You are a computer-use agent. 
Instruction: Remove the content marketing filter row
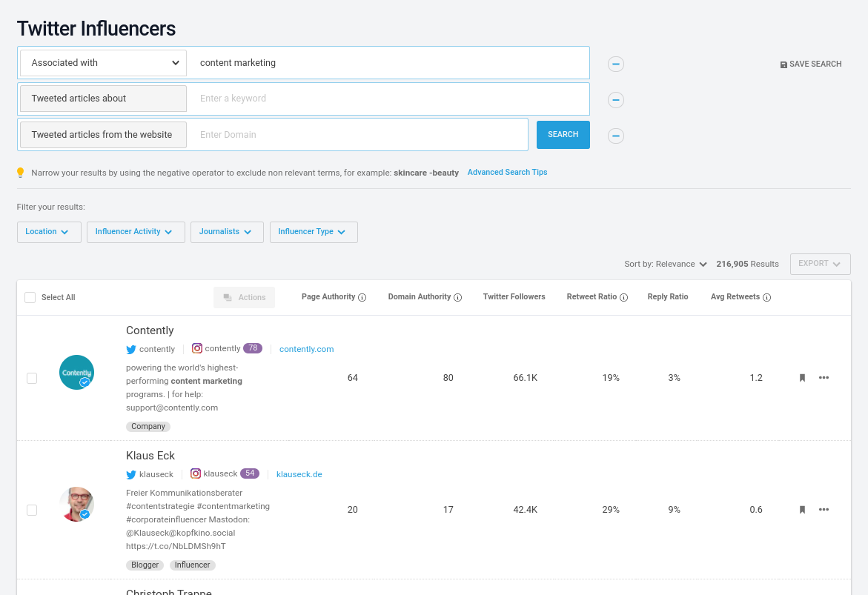[615, 64]
